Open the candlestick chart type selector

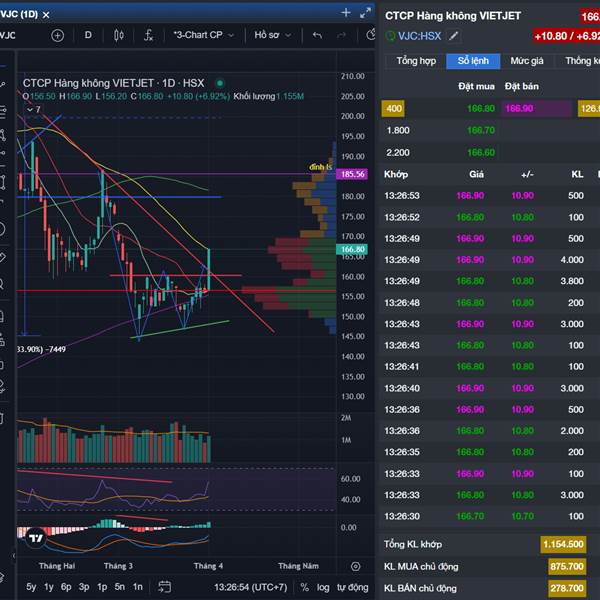(x=119, y=36)
